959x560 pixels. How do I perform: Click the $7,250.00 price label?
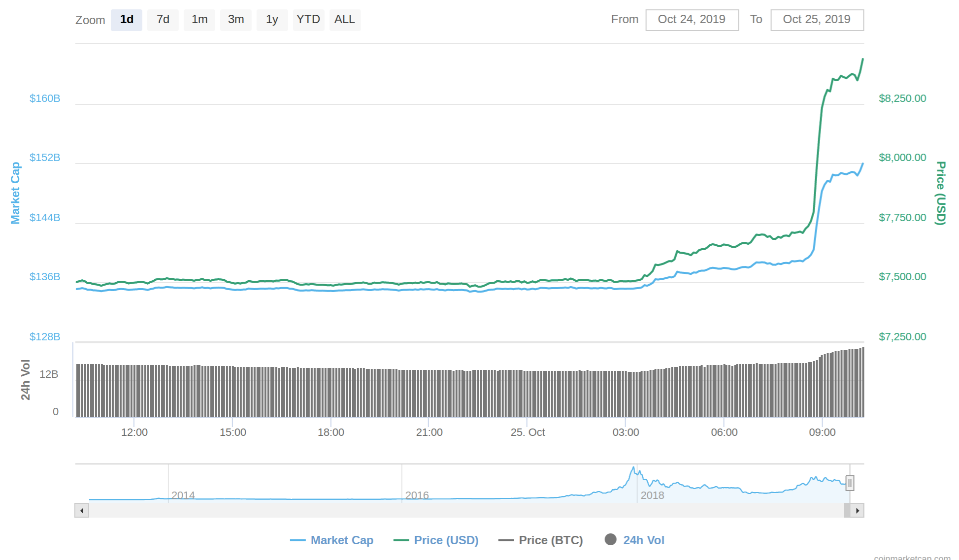tap(902, 337)
